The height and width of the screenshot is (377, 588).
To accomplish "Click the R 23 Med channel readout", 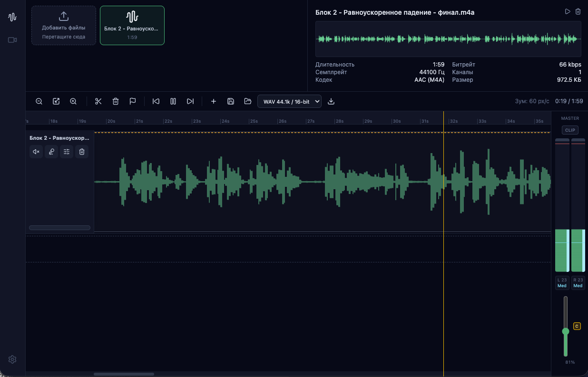I will (x=578, y=283).
